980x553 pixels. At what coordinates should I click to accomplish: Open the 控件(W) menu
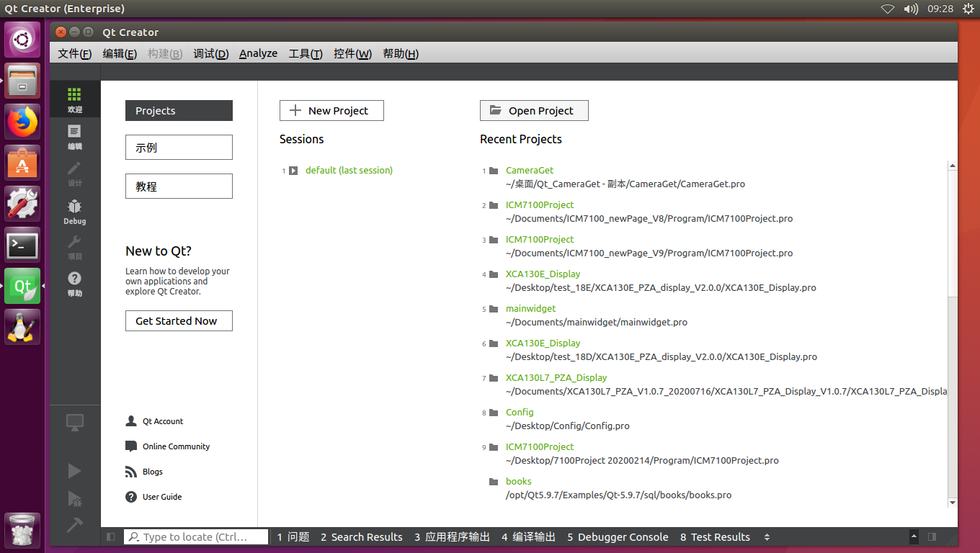point(352,53)
